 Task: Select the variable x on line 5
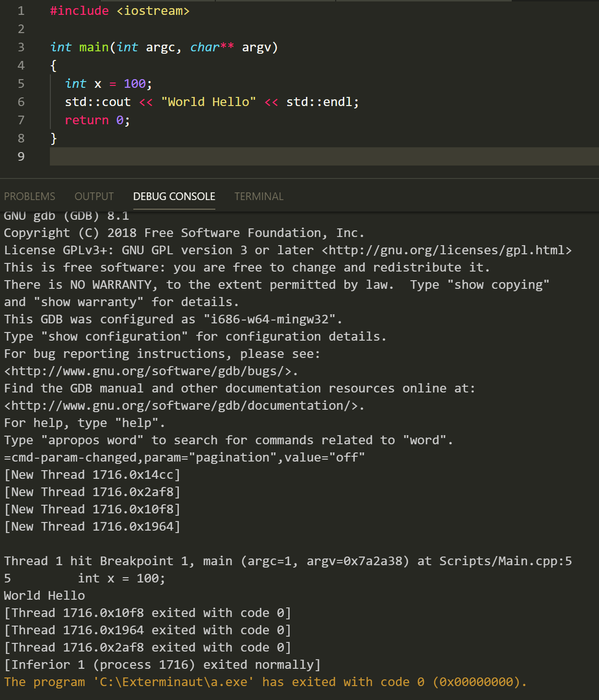[x=97, y=83]
